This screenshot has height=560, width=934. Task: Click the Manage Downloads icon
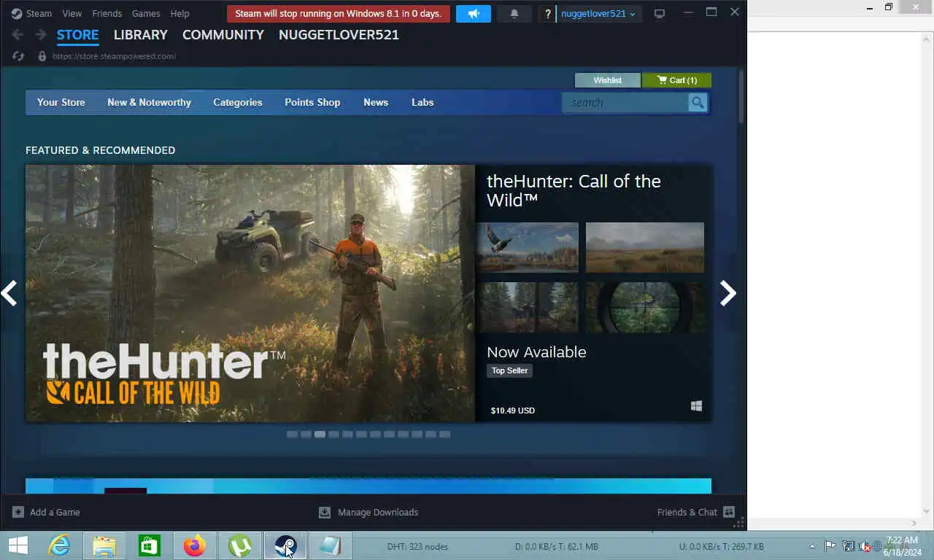click(325, 512)
